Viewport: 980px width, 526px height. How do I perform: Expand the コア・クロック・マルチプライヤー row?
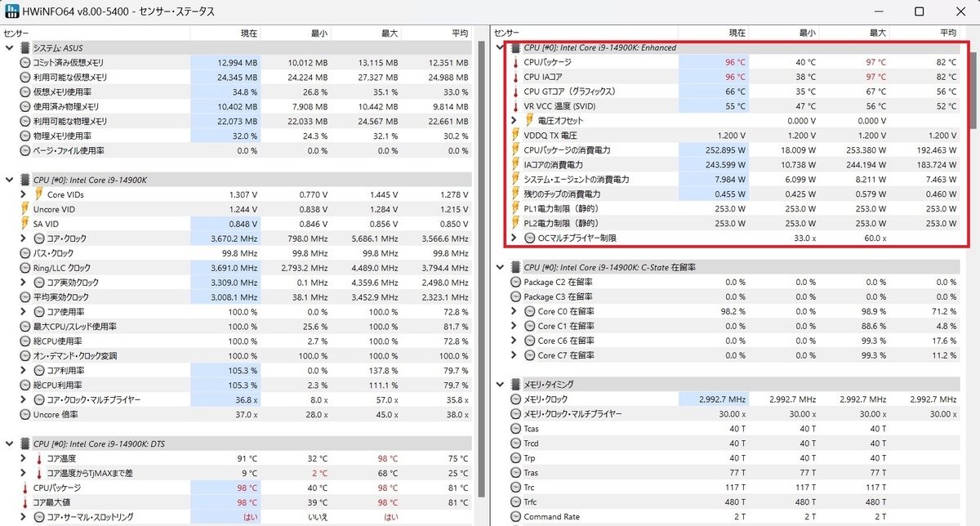pos(23,400)
